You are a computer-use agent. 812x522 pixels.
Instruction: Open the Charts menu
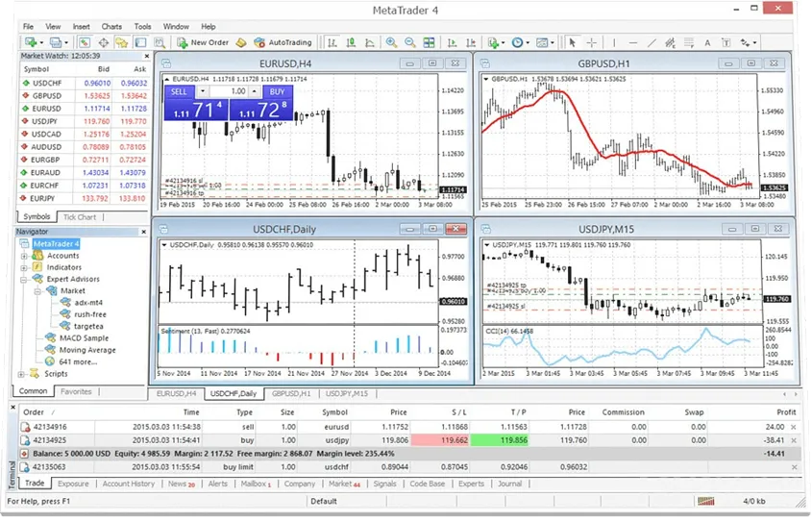(x=111, y=26)
